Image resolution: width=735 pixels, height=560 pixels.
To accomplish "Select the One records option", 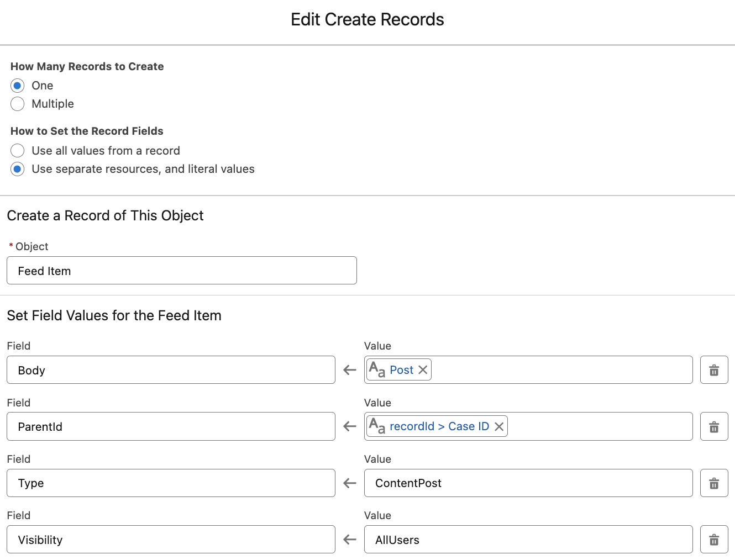I will tap(17, 86).
